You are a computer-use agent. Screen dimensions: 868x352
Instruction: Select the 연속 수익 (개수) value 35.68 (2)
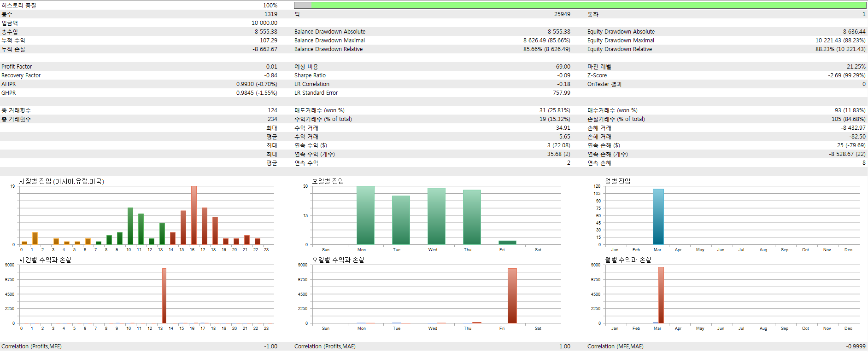pos(558,154)
